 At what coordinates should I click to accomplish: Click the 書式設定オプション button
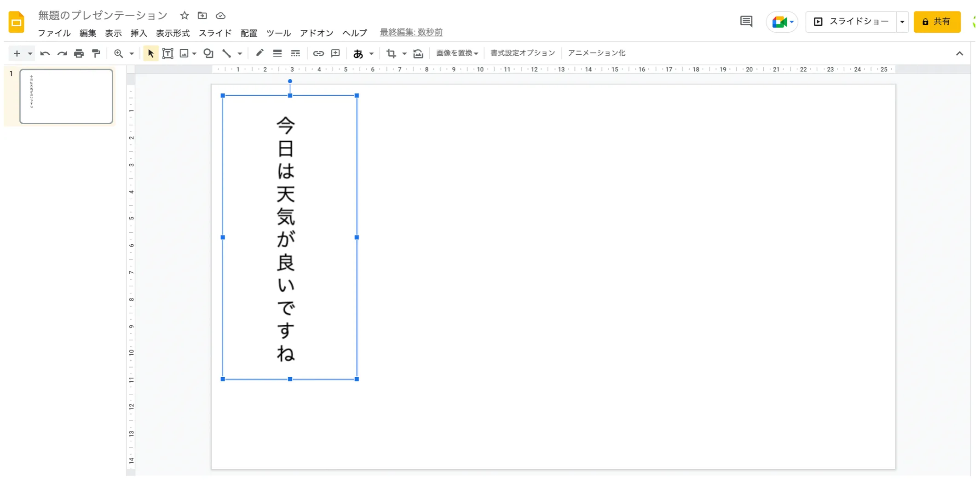click(523, 53)
